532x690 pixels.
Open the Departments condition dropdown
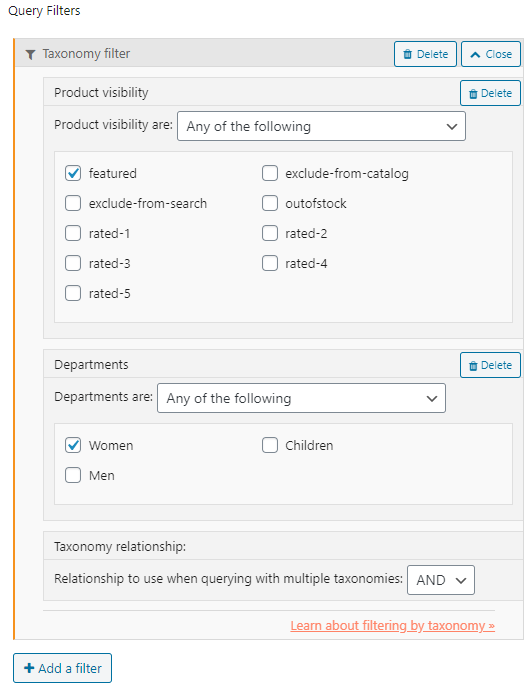tap(301, 398)
